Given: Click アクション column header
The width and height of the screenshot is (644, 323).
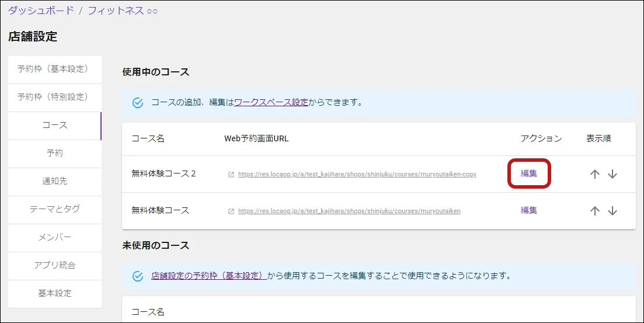Looking at the screenshot, I should 541,139.
